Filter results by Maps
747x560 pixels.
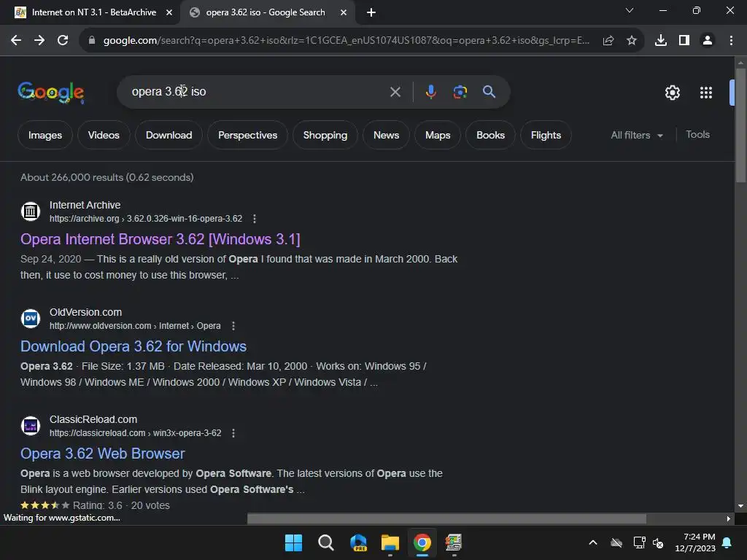pyautogui.click(x=438, y=135)
